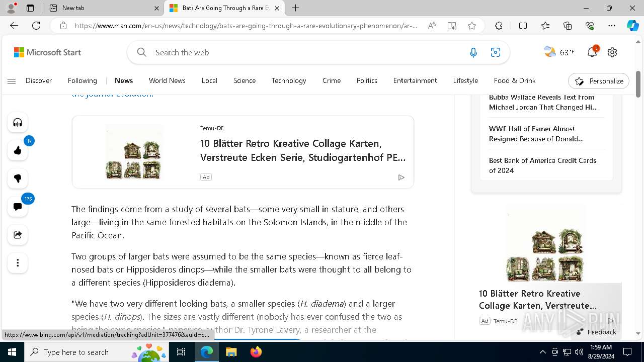Open notifications bell
Viewport: 644px width, 362px height.
coord(592,52)
